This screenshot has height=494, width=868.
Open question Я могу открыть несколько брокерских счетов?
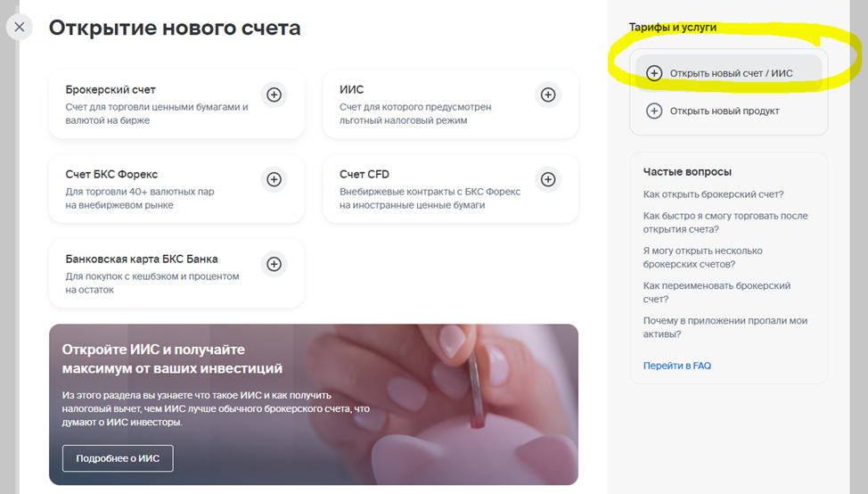pos(703,258)
